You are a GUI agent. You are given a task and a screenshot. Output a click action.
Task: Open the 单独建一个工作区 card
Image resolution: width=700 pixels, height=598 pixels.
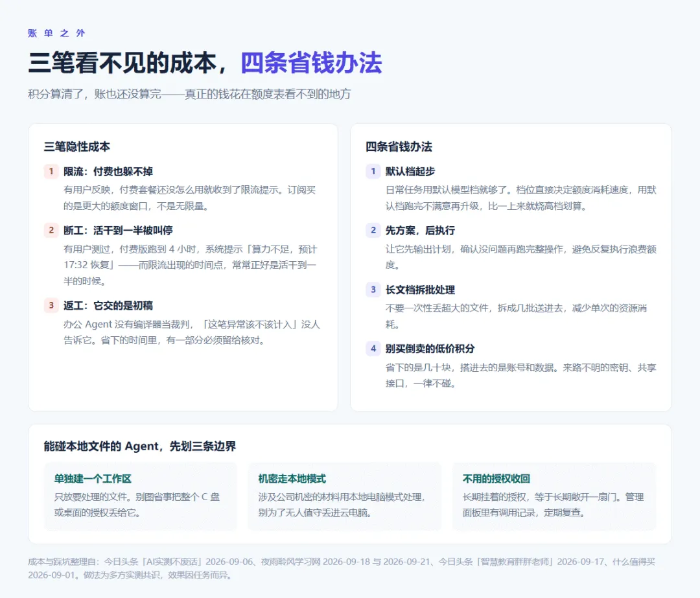[x=140, y=496]
